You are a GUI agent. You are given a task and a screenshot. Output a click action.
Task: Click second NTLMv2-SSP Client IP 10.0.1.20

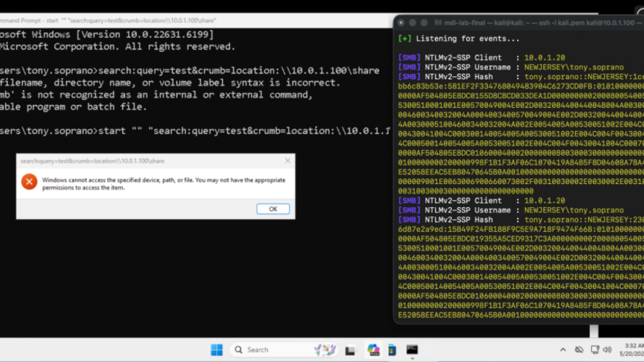(x=545, y=201)
